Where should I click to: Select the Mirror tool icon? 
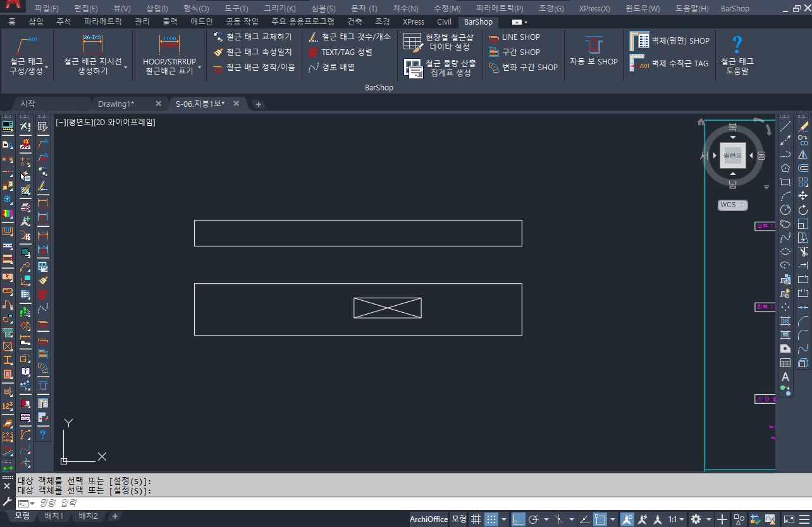[x=803, y=154]
